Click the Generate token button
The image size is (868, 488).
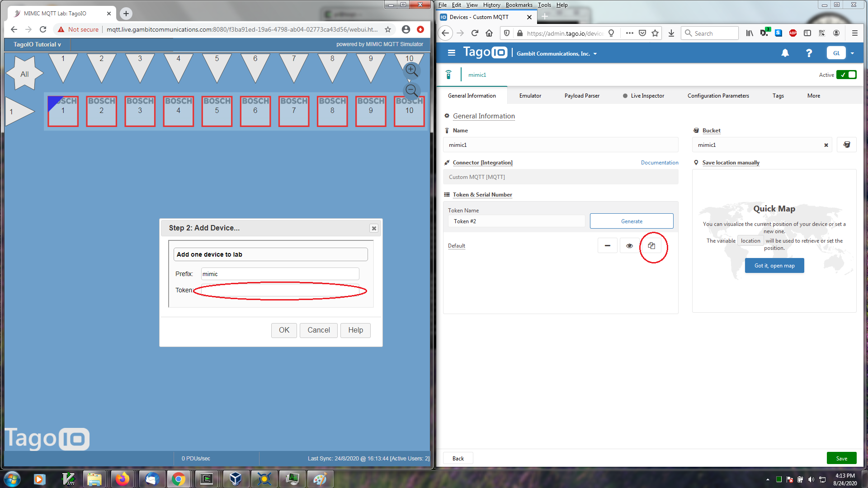click(x=632, y=221)
